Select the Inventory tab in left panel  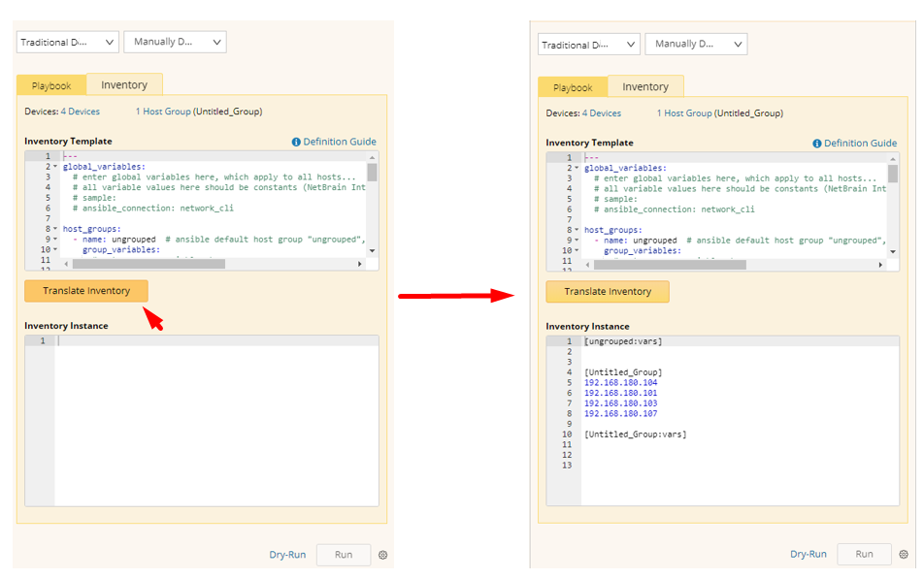[124, 84]
